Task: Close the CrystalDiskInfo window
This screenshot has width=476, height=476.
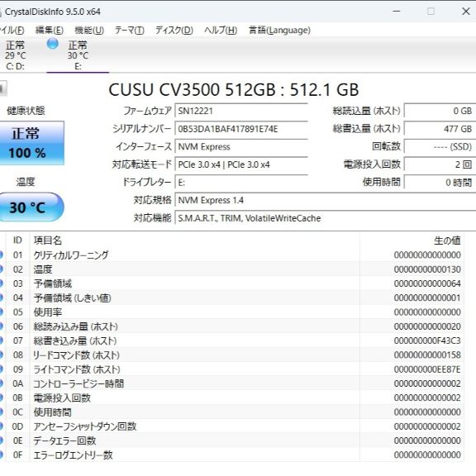Action: point(465,12)
